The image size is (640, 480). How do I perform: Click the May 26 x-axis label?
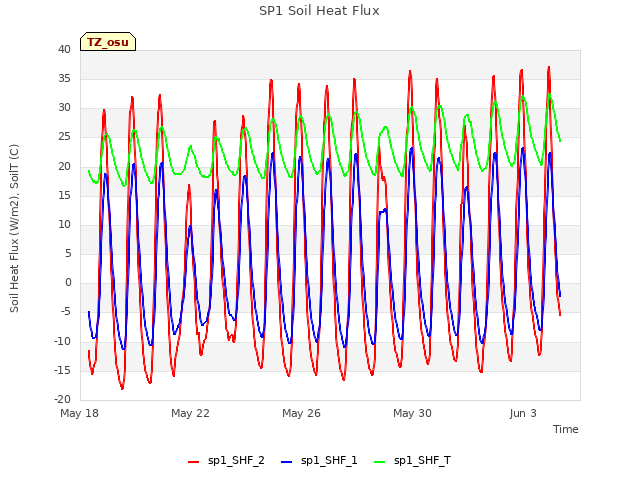tap(301, 413)
